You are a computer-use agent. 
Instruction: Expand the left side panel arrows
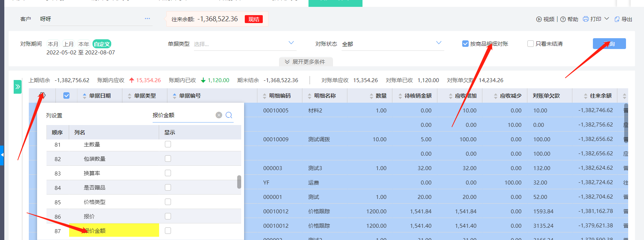click(18, 87)
